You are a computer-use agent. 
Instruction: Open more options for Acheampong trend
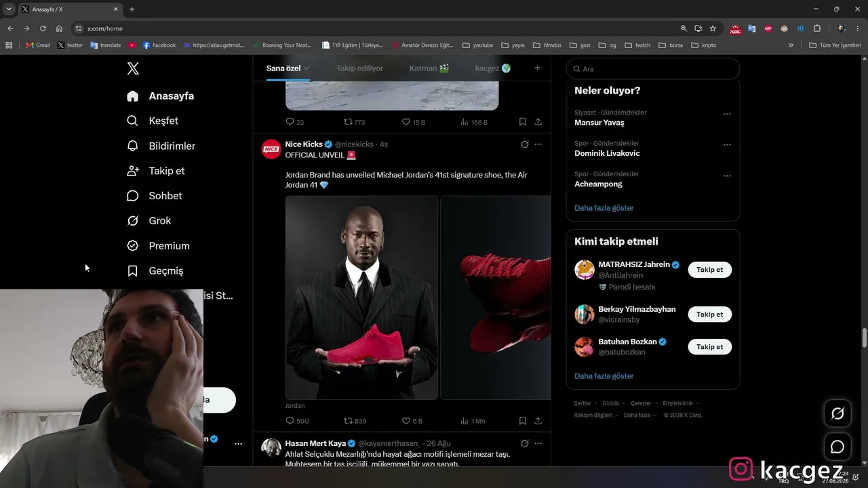click(x=727, y=176)
